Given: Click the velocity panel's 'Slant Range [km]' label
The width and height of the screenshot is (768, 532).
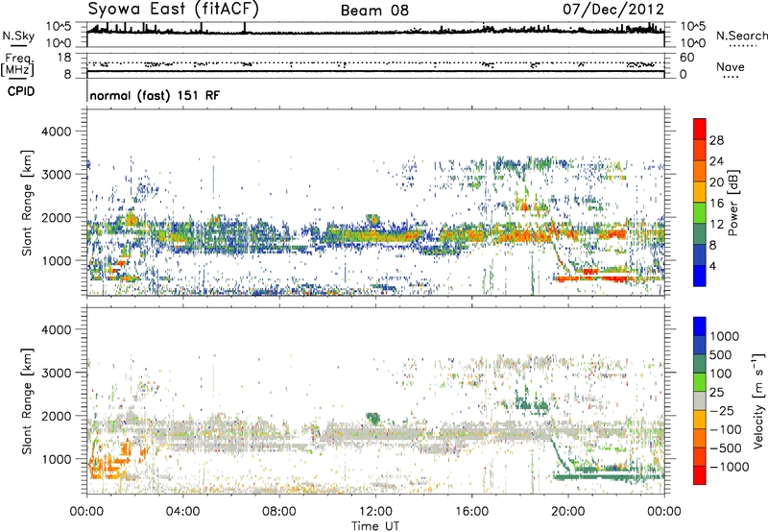Looking at the screenshot, I should pos(27,400).
